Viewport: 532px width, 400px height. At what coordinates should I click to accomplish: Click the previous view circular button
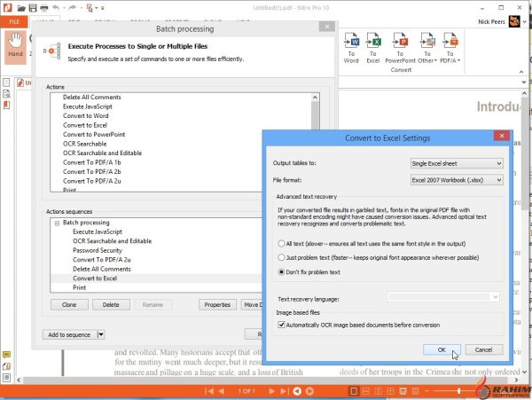(297, 391)
